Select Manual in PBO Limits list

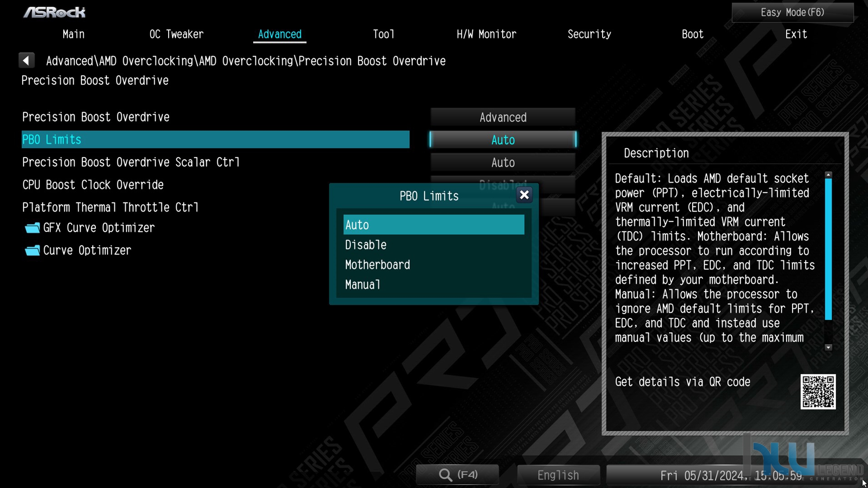(x=434, y=285)
